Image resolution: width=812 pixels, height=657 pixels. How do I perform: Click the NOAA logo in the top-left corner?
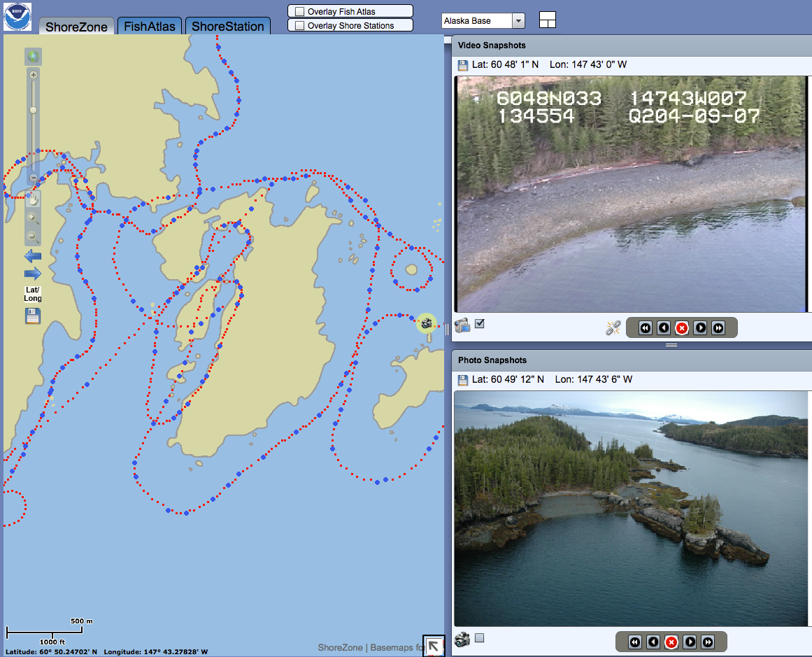(17, 15)
